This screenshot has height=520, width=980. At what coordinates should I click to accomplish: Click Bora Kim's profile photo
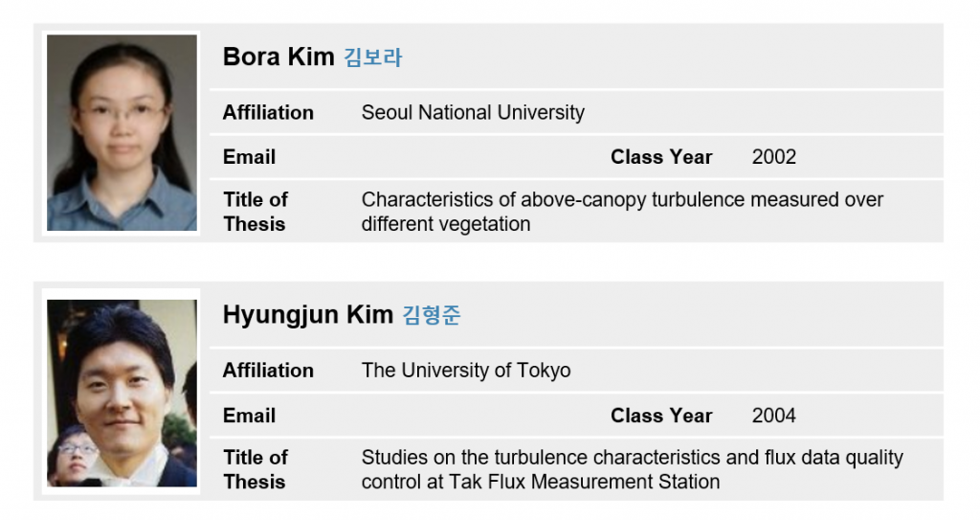122,133
